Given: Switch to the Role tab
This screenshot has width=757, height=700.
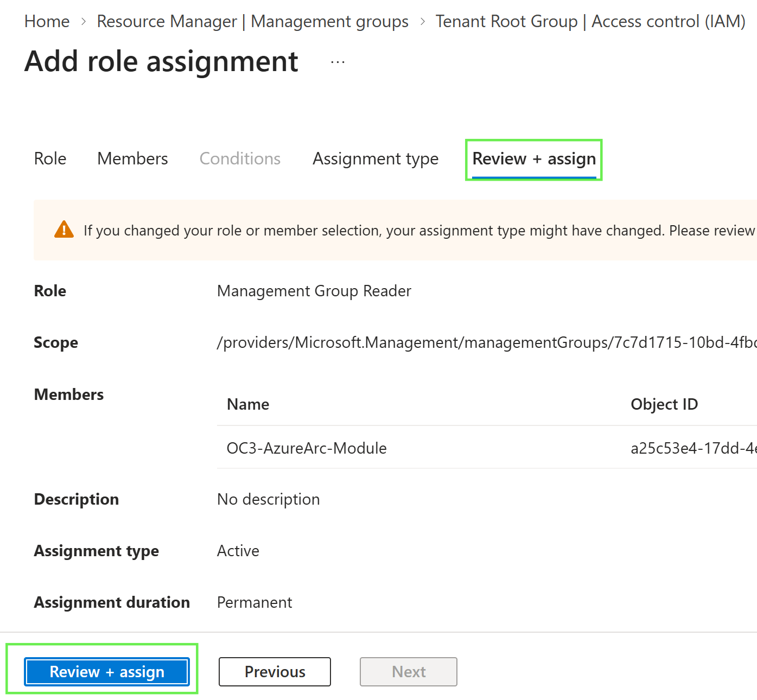Looking at the screenshot, I should point(50,158).
